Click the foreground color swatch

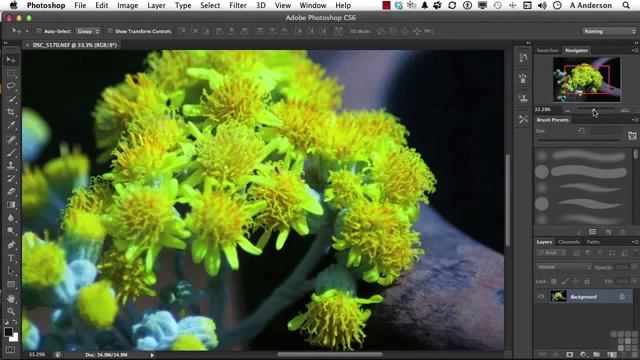(8, 332)
